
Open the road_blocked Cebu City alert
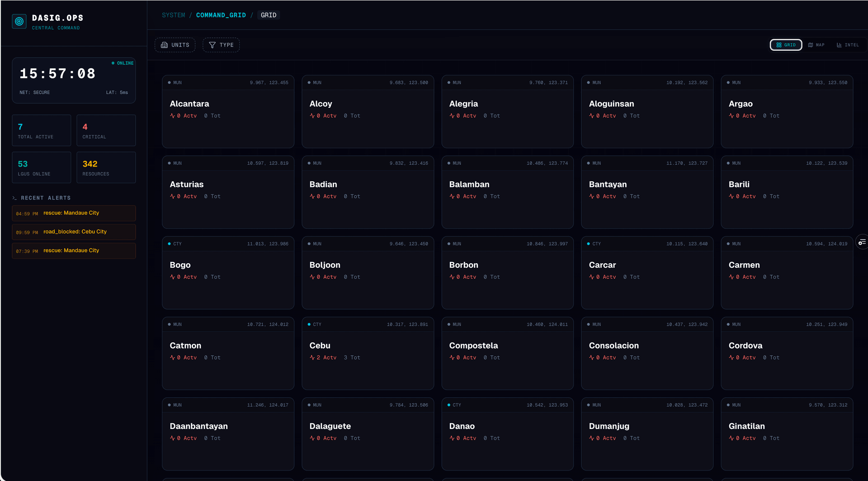pos(74,232)
